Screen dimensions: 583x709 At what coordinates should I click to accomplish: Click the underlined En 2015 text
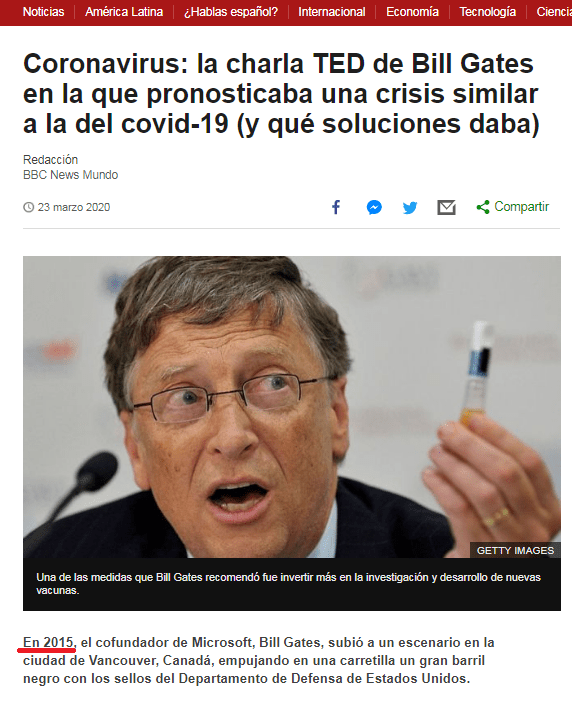click(48, 643)
